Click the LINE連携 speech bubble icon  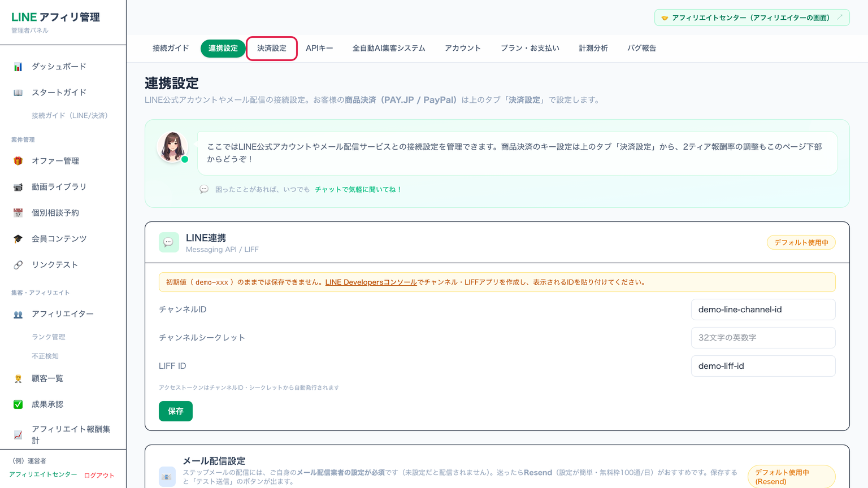point(168,242)
